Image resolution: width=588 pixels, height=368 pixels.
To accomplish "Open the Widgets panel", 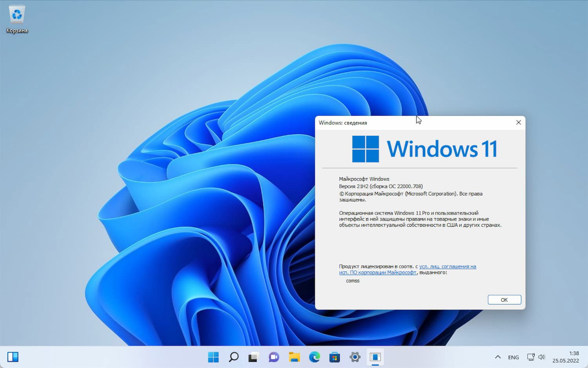I will tap(13, 357).
